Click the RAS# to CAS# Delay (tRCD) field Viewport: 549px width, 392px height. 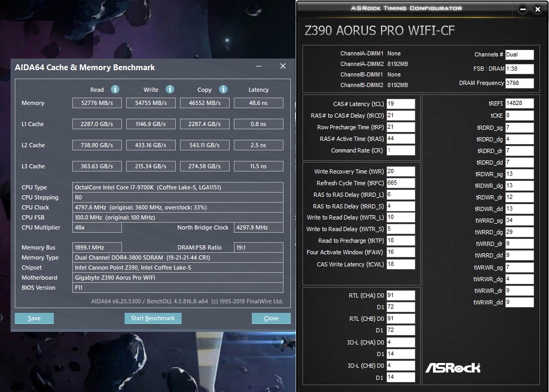[x=401, y=116]
